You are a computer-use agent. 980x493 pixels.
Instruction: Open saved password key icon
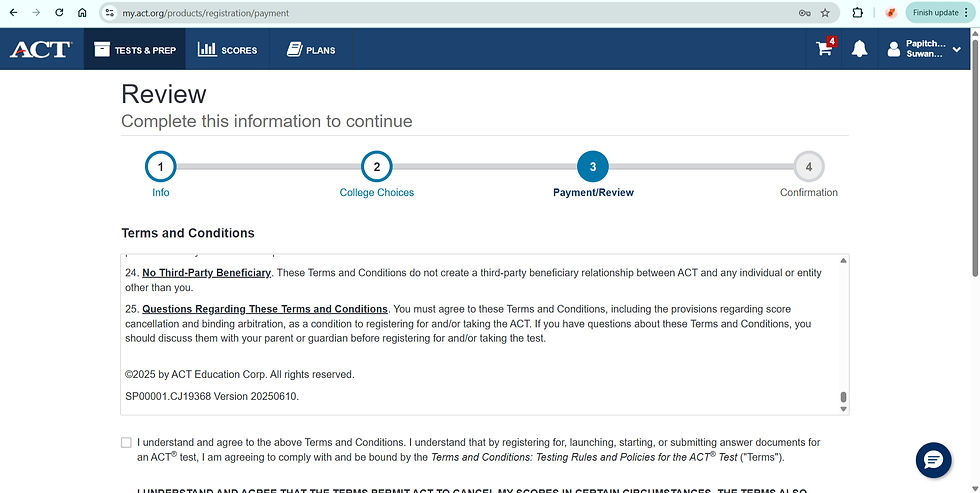point(804,12)
